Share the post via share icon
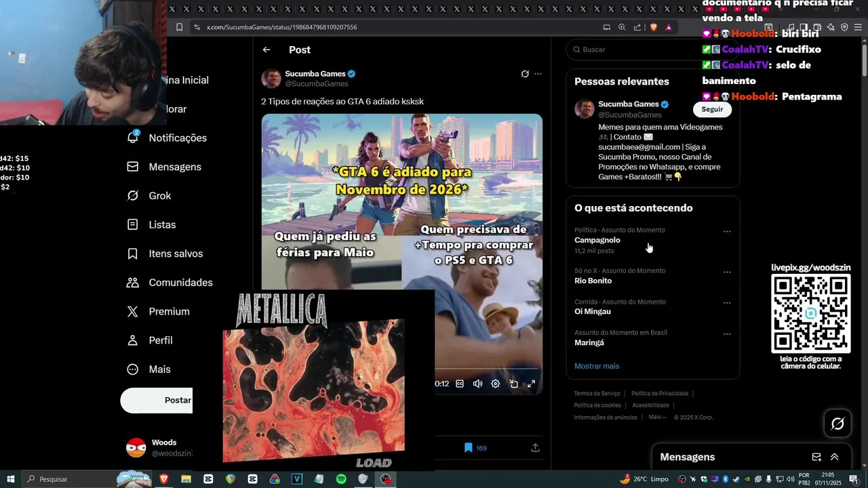Image resolution: width=868 pixels, height=488 pixels. point(535,448)
